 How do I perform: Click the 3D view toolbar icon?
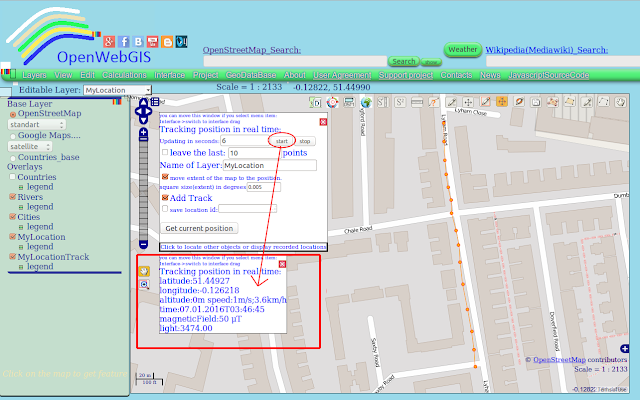(x=315, y=102)
